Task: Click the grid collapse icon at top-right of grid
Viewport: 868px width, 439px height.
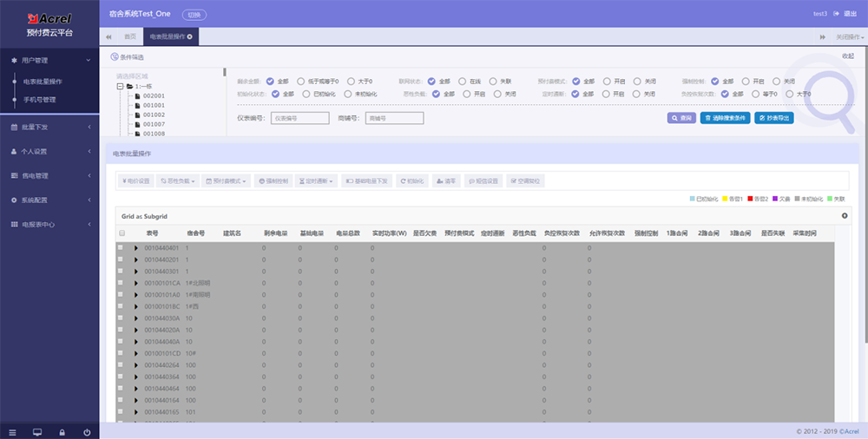Action: [845, 215]
